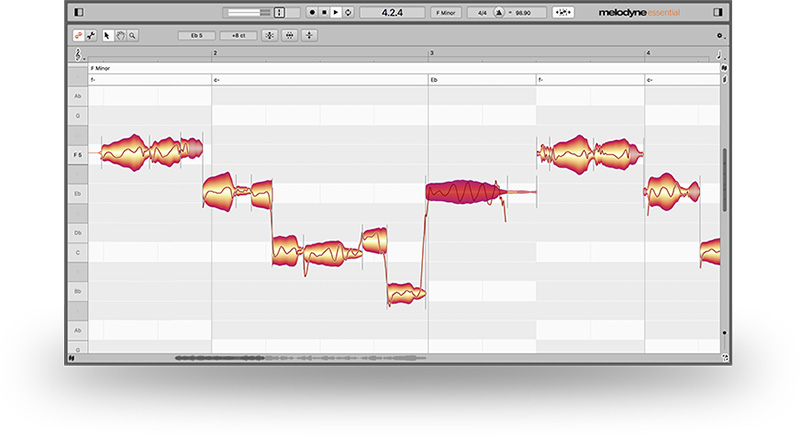This screenshot has width=800, height=437.
Task: Click the position display 4.2.4
Action: 392,12
